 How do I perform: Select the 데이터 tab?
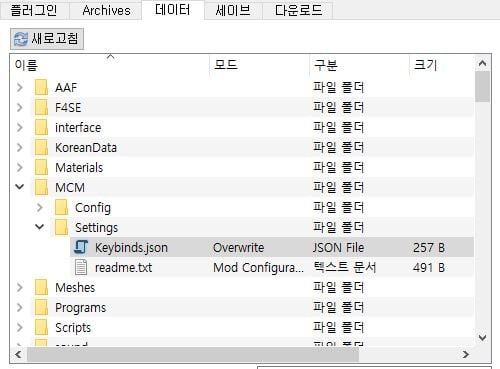173,9
